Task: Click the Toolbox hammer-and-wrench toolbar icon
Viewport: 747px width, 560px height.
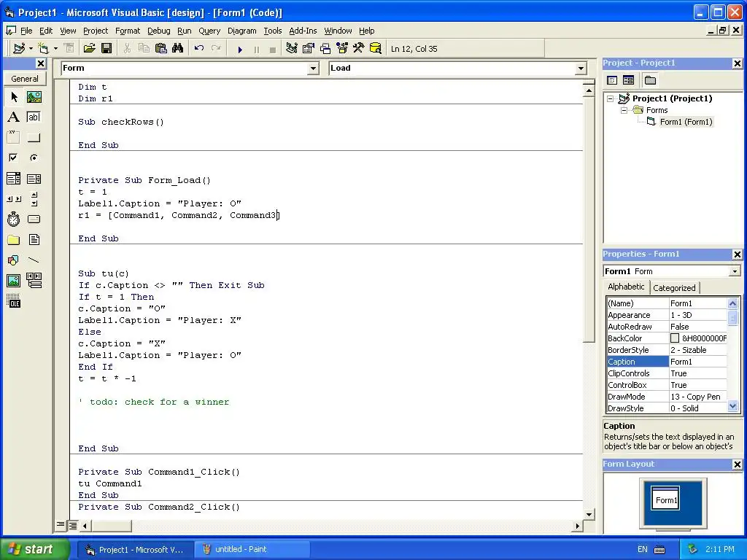Action: pos(358,49)
